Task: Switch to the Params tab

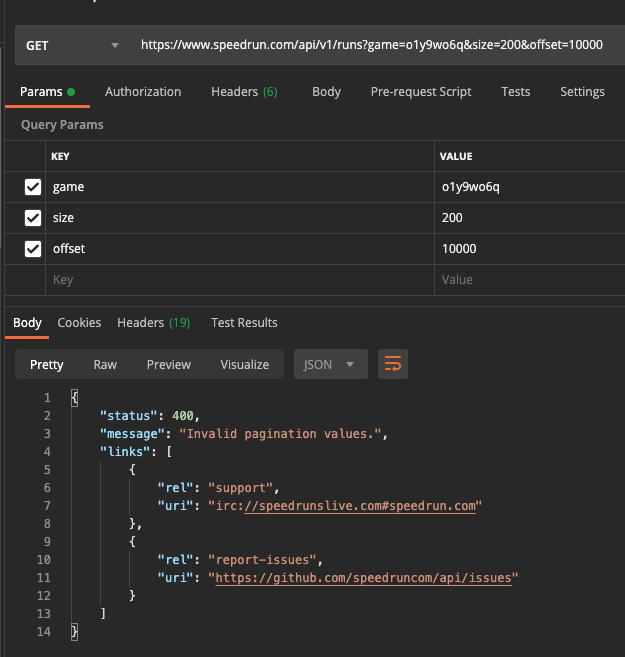Action: pyautogui.click(x=47, y=92)
